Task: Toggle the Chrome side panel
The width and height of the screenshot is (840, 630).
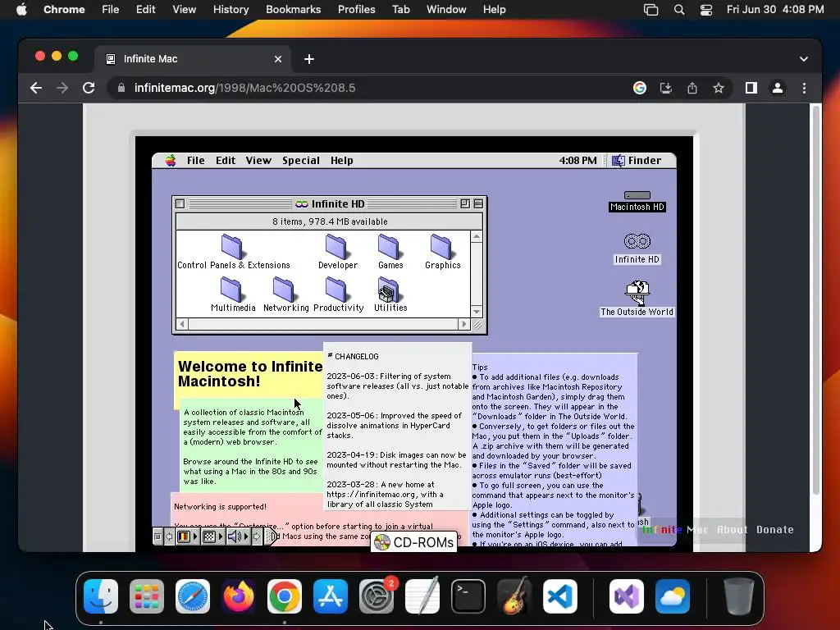Action: (x=751, y=88)
